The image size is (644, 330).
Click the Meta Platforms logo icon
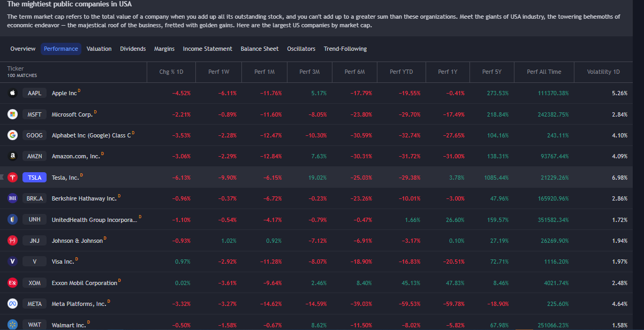click(13, 304)
